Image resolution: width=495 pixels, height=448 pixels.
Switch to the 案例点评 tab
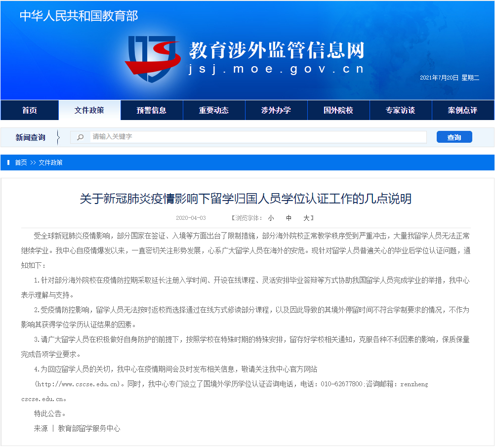tap(463, 110)
